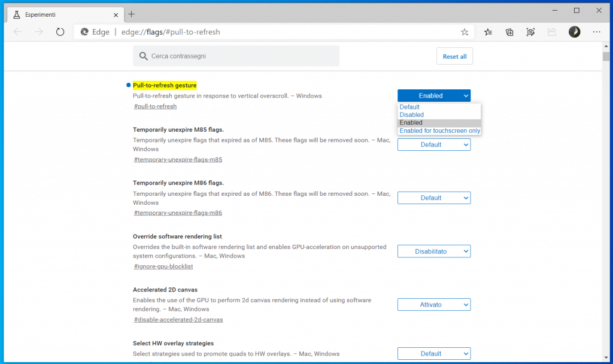This screenshot has width=613, height=364.
Task: Follow the #ignore-gpu-blocklist link
Action: coord(163,266)
